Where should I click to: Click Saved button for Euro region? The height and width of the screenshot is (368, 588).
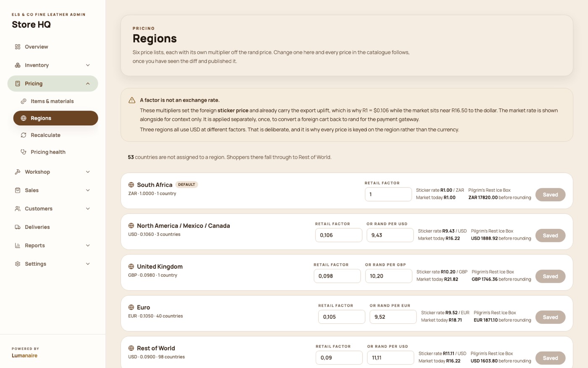point(550,317)
